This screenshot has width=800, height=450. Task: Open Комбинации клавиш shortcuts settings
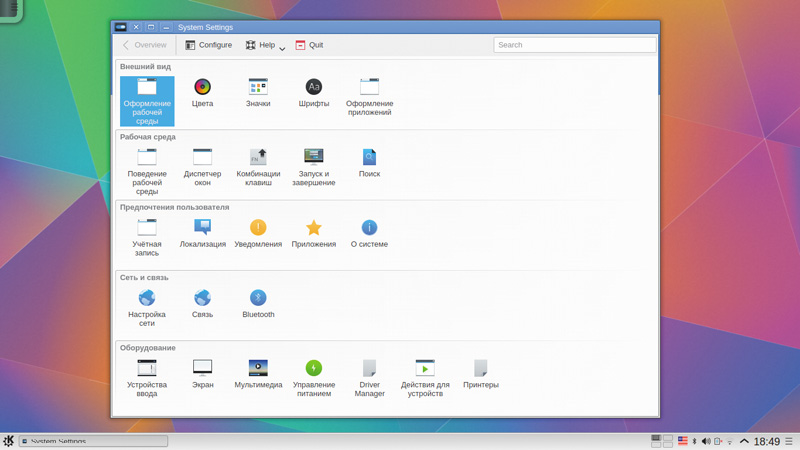258,167
